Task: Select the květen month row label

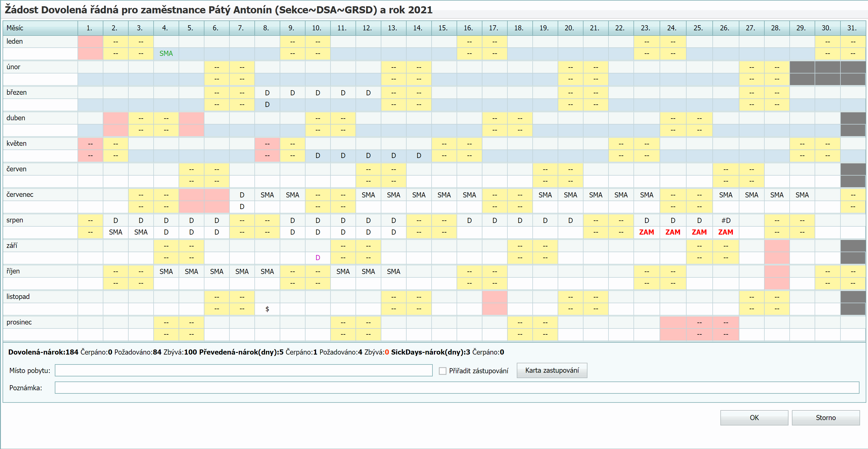Action: [x=40, y=144]
